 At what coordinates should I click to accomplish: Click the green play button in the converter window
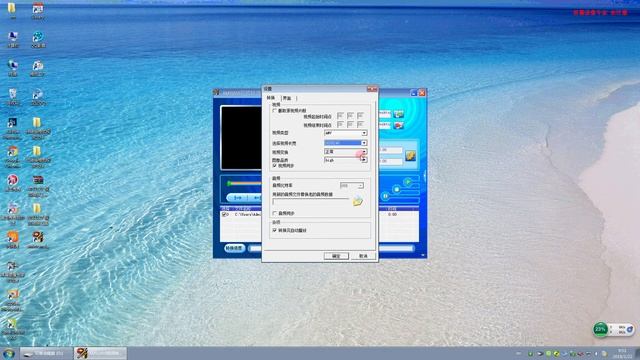click(x=407, y=181)
